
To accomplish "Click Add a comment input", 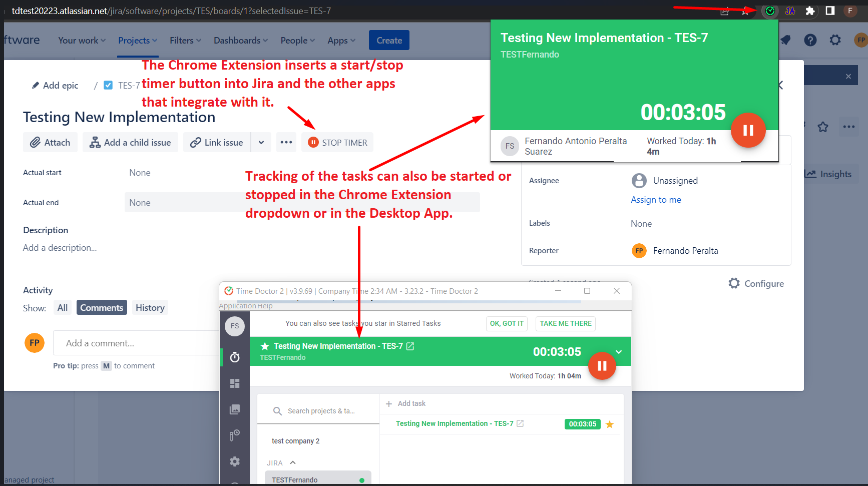I will point(136,343).
